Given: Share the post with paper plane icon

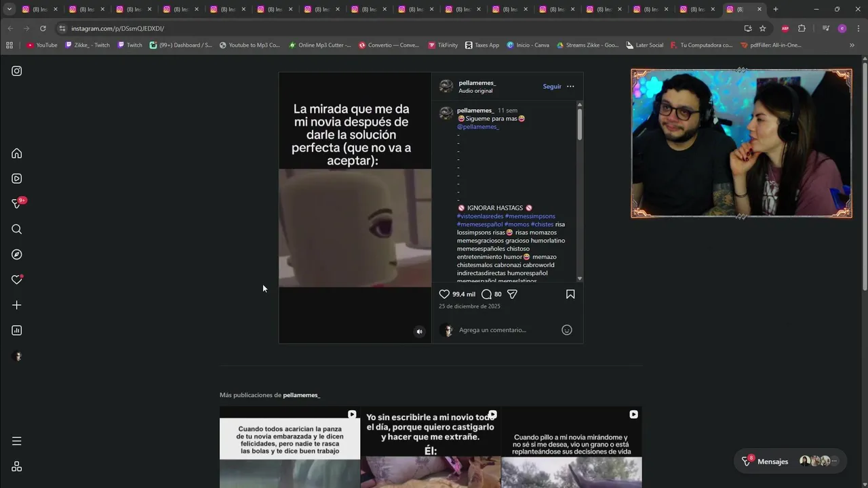Looking at the screenshot, I should point(512,294).
